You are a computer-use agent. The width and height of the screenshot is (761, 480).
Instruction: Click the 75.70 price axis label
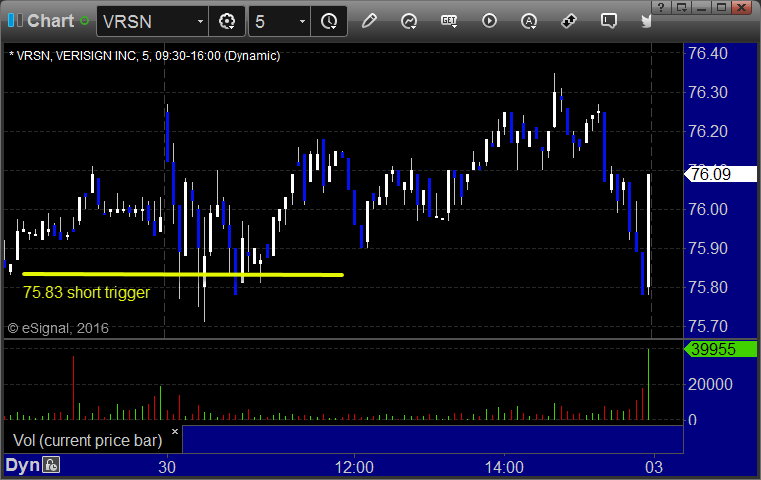[708, 326]
